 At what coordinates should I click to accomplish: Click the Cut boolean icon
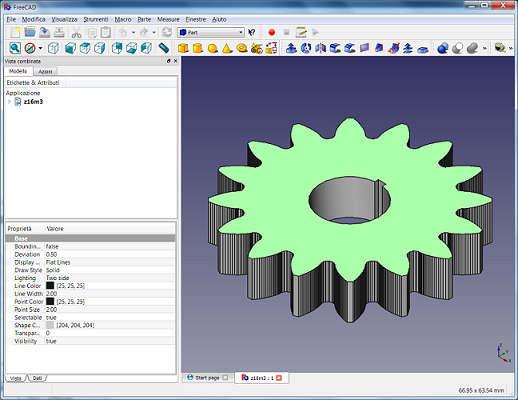point(457,48)
